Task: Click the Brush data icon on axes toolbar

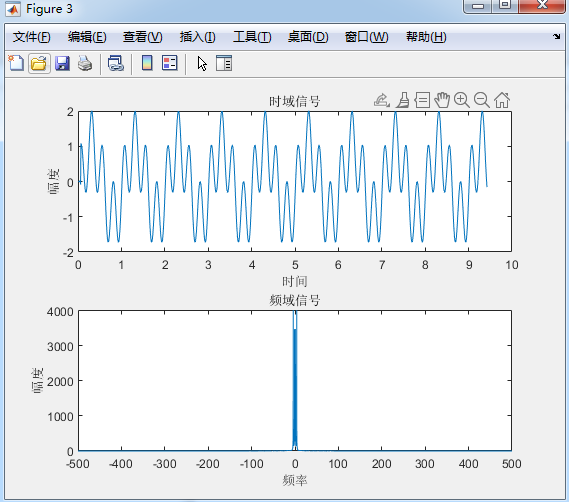Action: [x=402, y=100]
